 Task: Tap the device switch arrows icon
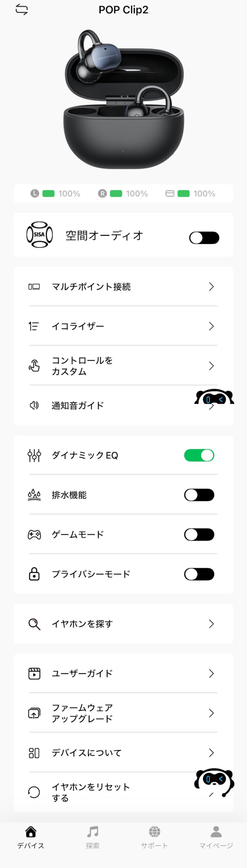point(22,10)
